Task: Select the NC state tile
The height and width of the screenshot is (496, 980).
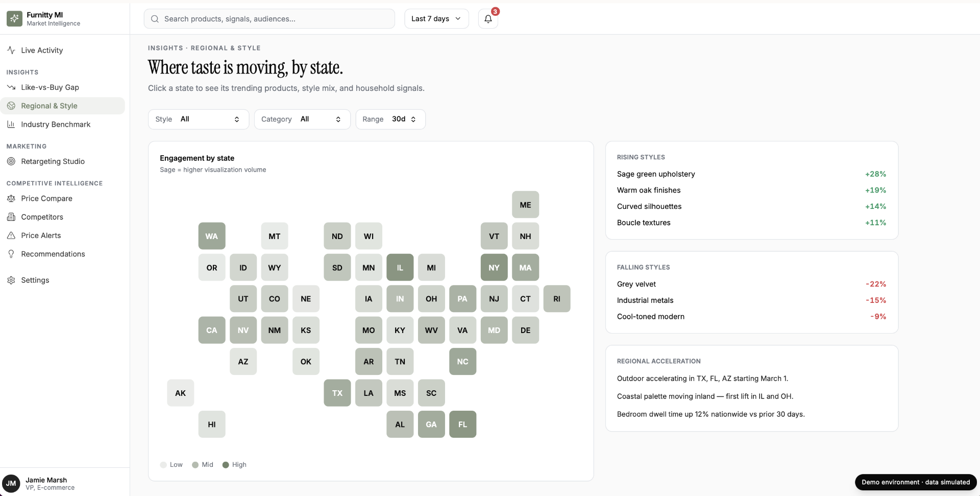Action: click(x=463, y=362)
